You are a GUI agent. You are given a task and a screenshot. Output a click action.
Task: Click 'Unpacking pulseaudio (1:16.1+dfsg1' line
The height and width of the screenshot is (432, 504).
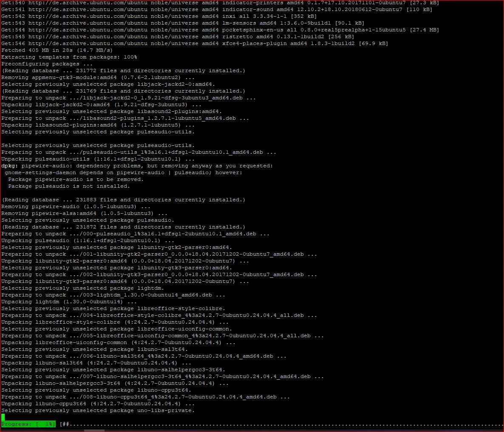point(88,240)
